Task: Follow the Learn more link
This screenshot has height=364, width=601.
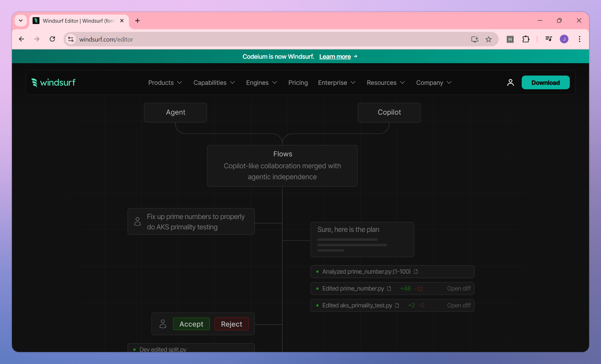Action: [335, 57]
